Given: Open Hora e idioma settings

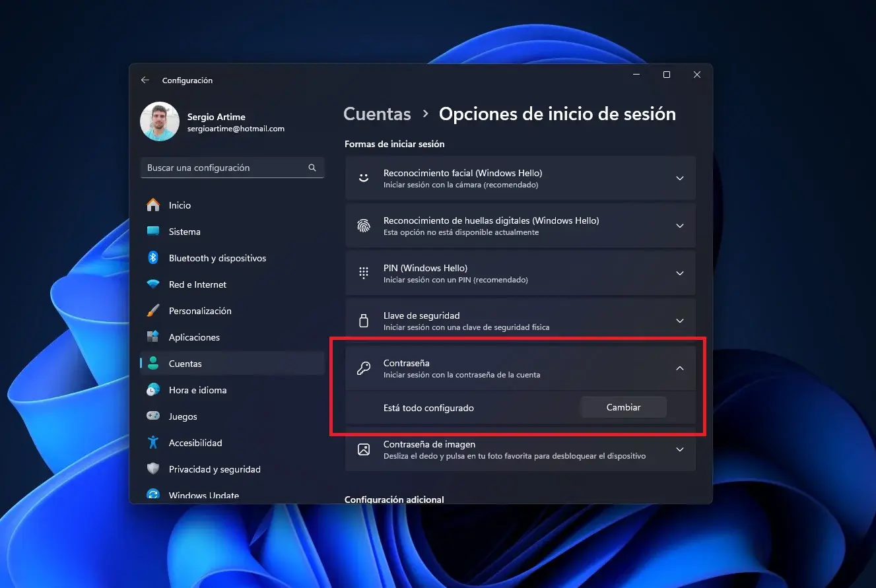Looking at the screenshot, I should [197, 390].
